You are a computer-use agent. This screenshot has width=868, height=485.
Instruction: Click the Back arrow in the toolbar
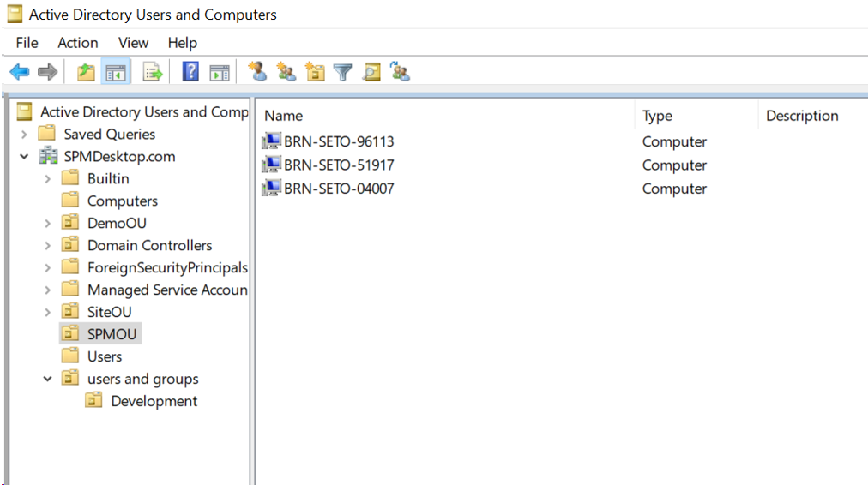coord(19,73)
